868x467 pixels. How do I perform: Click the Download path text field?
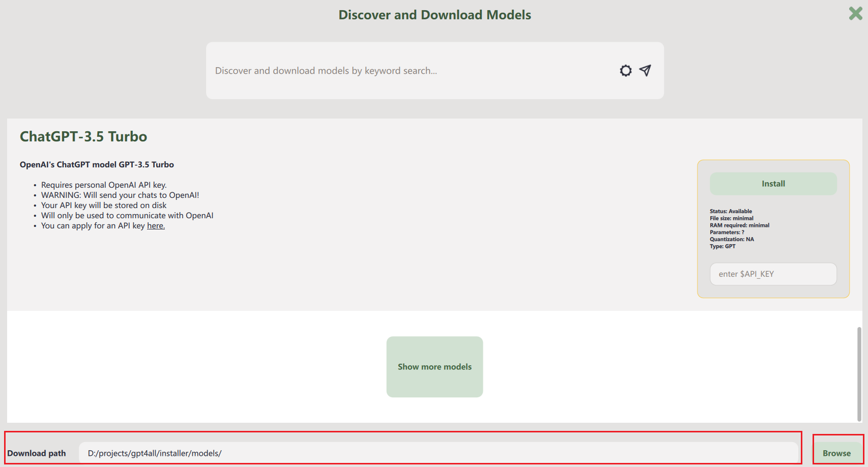[438, 453]
